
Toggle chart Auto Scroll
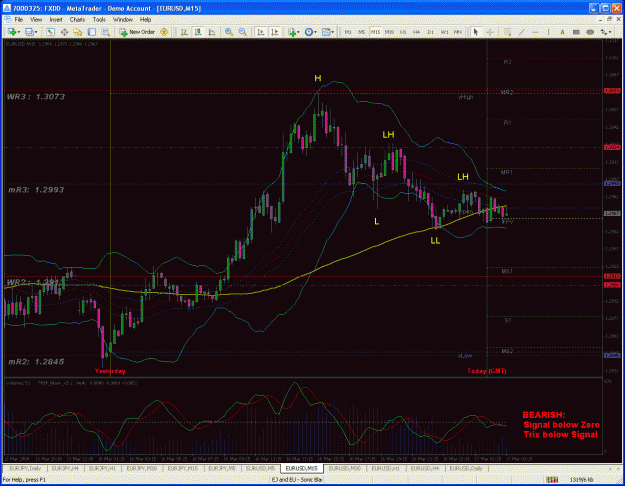[261, 32]
